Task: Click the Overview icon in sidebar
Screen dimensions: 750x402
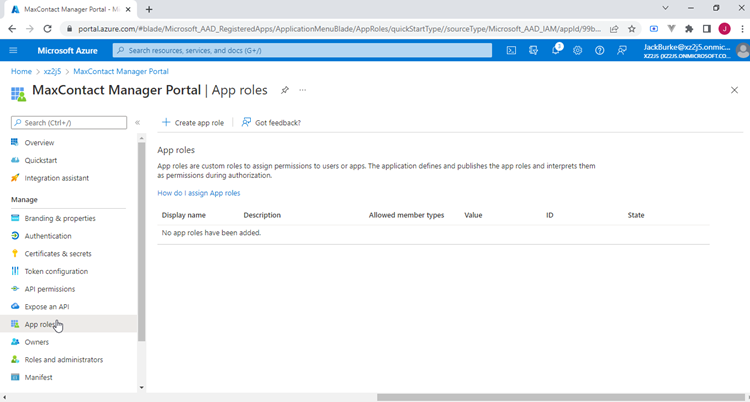Action: (15, 143)
